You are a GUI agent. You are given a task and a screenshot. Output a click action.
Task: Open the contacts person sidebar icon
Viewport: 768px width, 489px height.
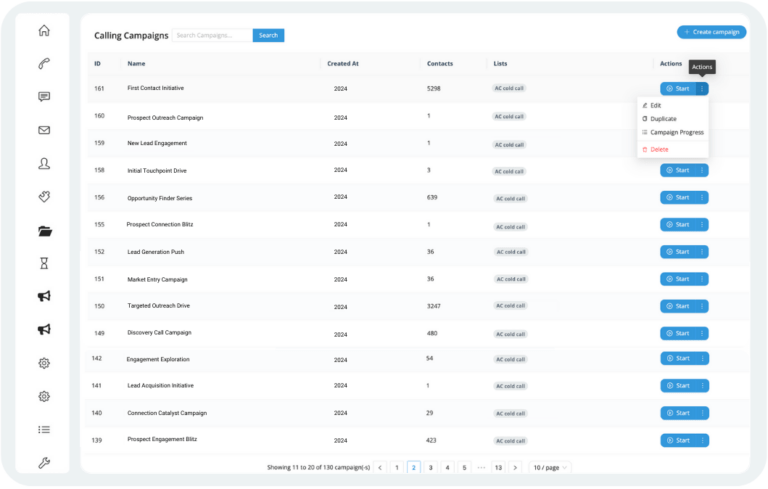pyautogui.click(x=44, y=163)
